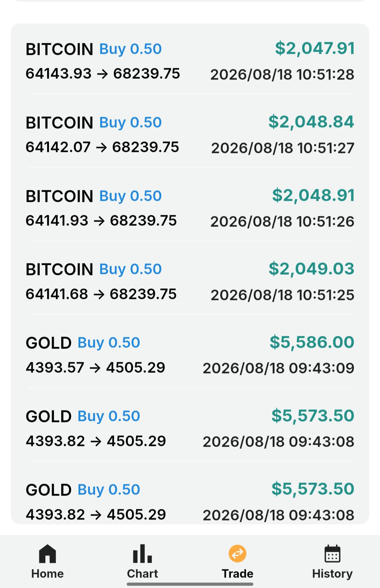Select Bitcoin trade timestamped 10:51:25
Screen dimensions: 380x588
(x=190, y=282)
